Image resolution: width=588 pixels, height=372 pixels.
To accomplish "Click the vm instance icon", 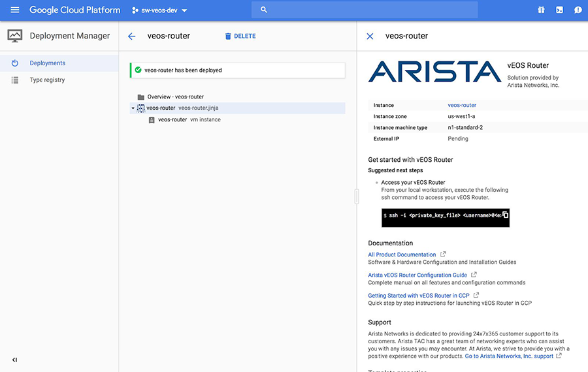I will [x=152, y=120].
